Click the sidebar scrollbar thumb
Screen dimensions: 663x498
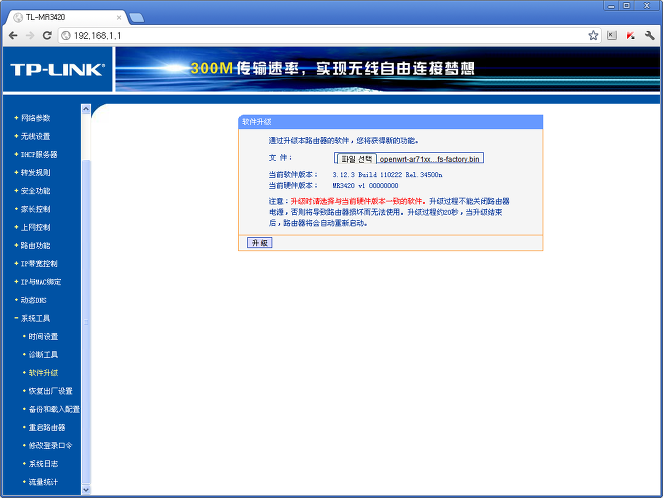(x=86, y=322)
